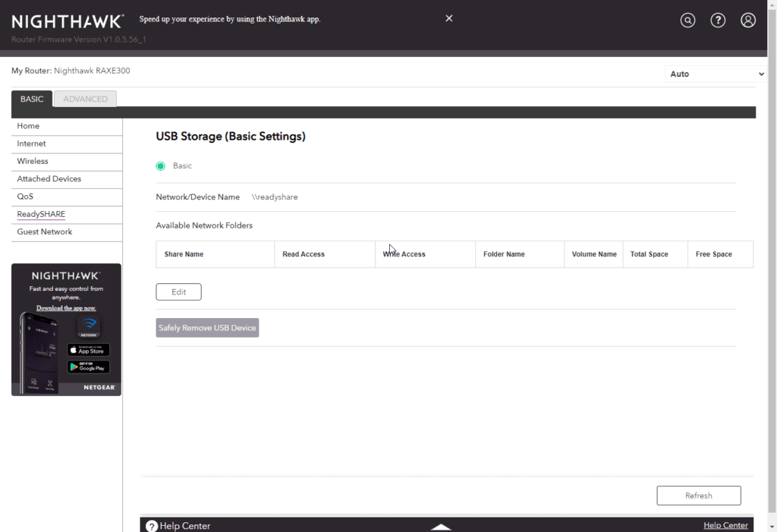Select the Basic radio button
Viewport: 777px width, 532px height.
coord(161,166)
